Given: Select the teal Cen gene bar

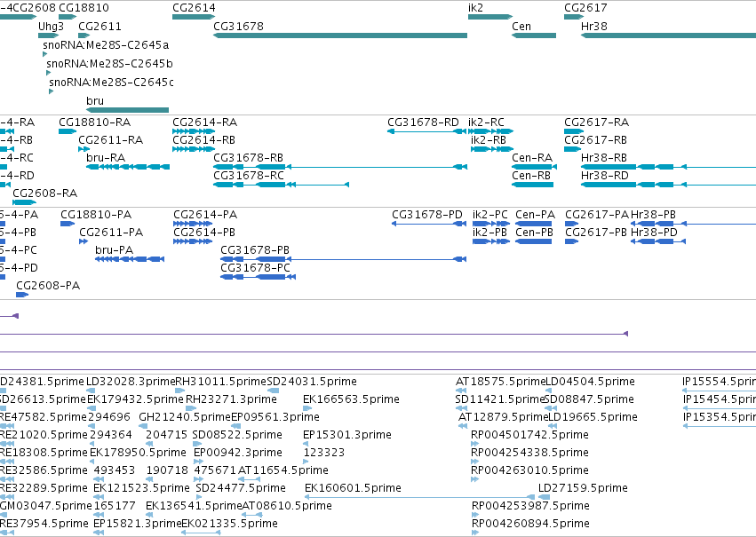Looking at the screenshot, I should click(x=534, y=36).
